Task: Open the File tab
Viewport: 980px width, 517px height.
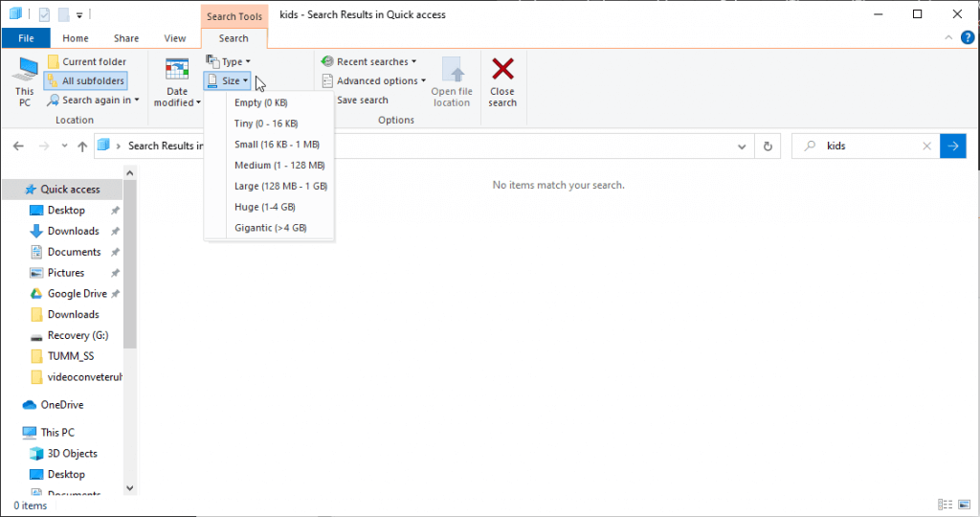Action: click(x=26, y=38)
